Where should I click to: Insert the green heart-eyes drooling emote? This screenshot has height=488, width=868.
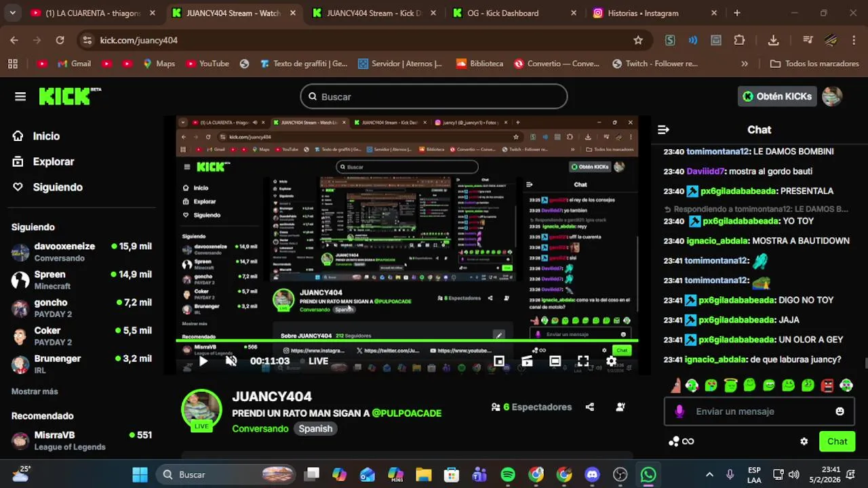(x=711, y=386)
